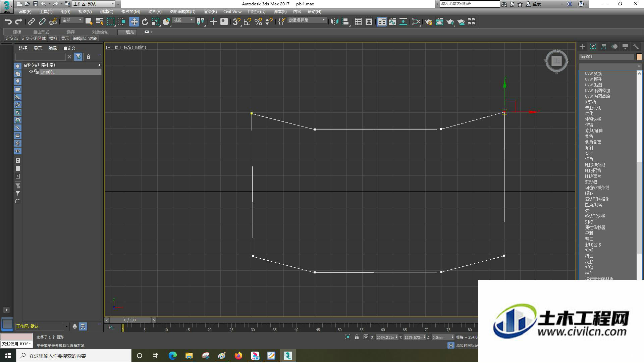Toggle the Percent Snap button
Image resolution: width=644 pixels, height=363 pixels.
[258, 22]
